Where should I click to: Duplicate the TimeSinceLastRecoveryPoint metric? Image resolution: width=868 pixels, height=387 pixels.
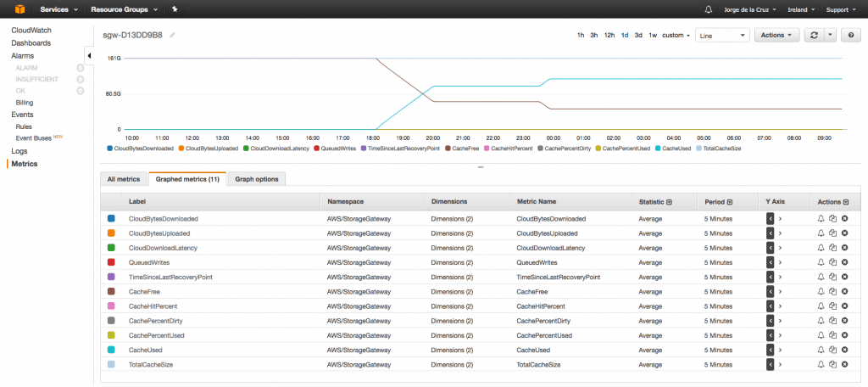(x=832, y=277)
